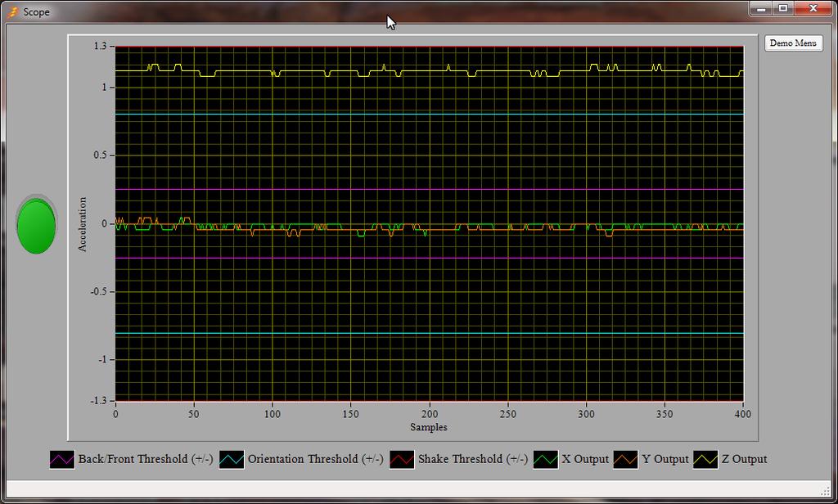Click the Scope app icon in title bar
Screen dimensions: 838x504
[x=12, y=11]
